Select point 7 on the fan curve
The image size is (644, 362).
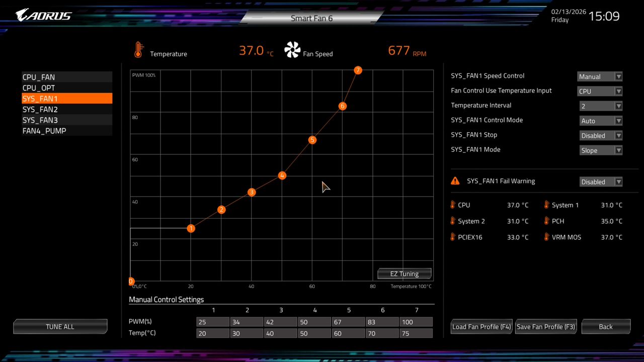(358, 70)
